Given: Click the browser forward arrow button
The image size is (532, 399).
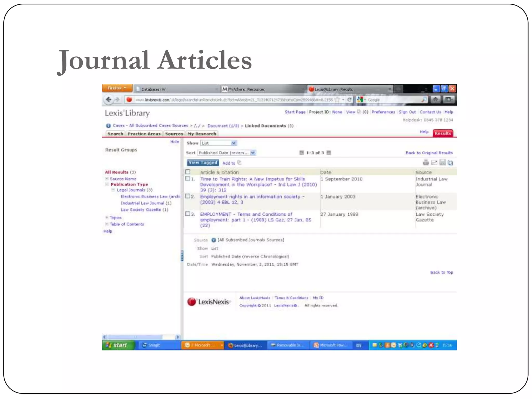Looking at the screenshot, I should click(117, 99).
